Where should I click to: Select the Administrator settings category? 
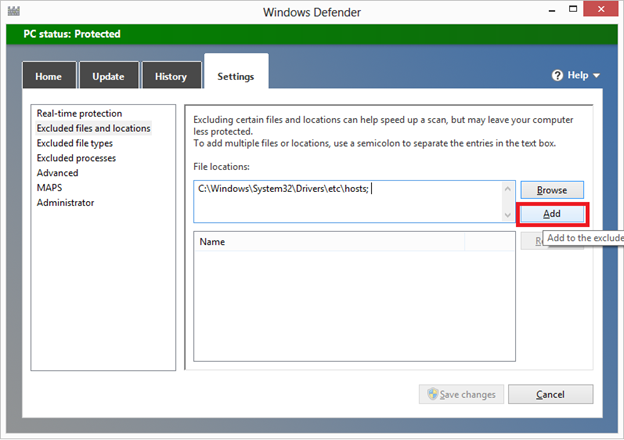pos(65,203)
